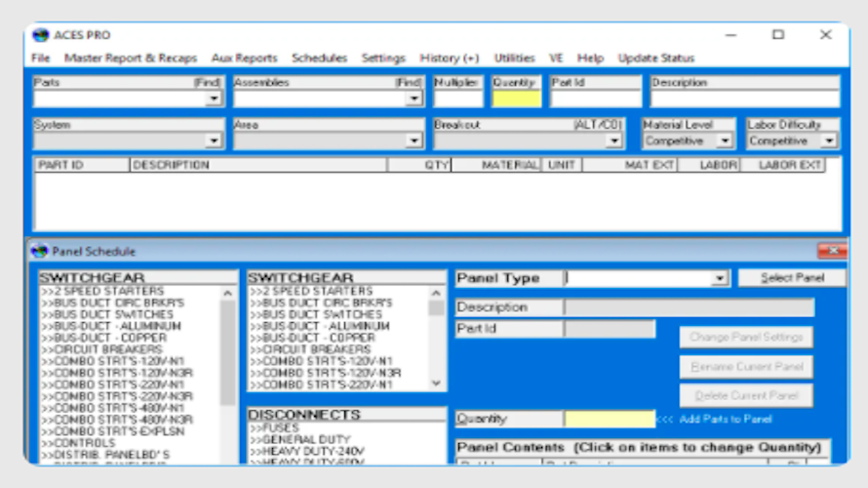Click Panel Schedule Description field

pos(690,307)
